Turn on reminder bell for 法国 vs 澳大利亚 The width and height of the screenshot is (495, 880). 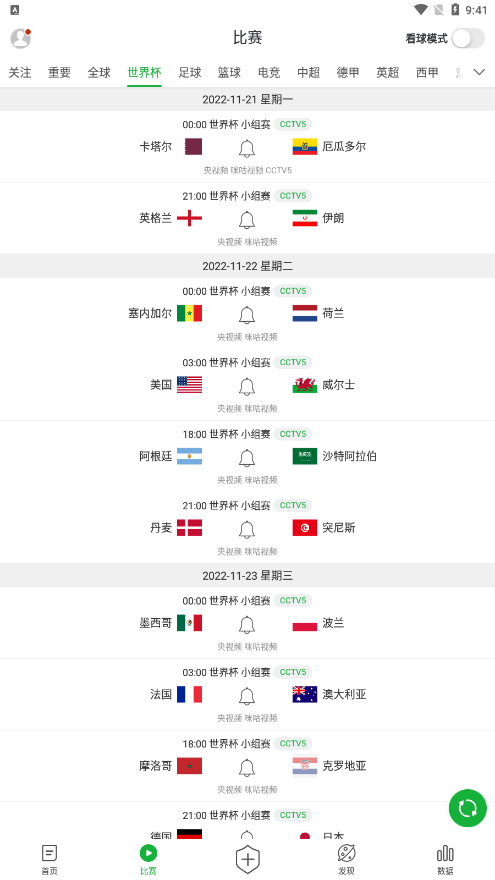pyautogui.click(x=247, y=696)
